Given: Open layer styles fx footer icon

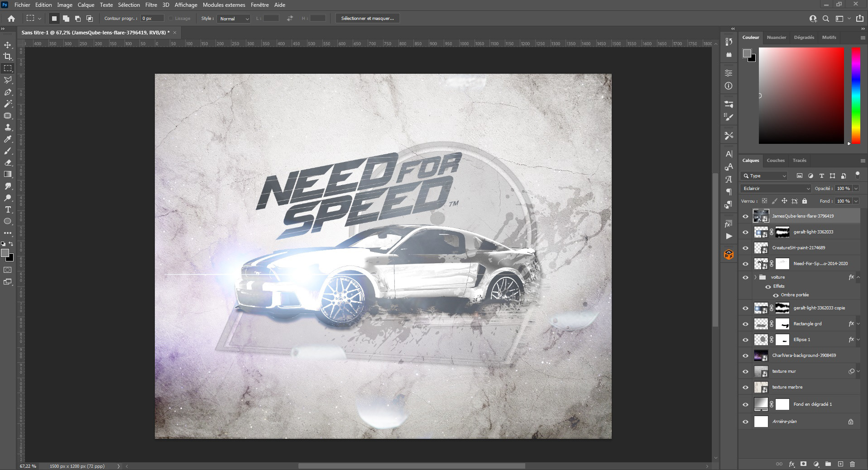Looking at the screenshot, I should tap(791, 464).
